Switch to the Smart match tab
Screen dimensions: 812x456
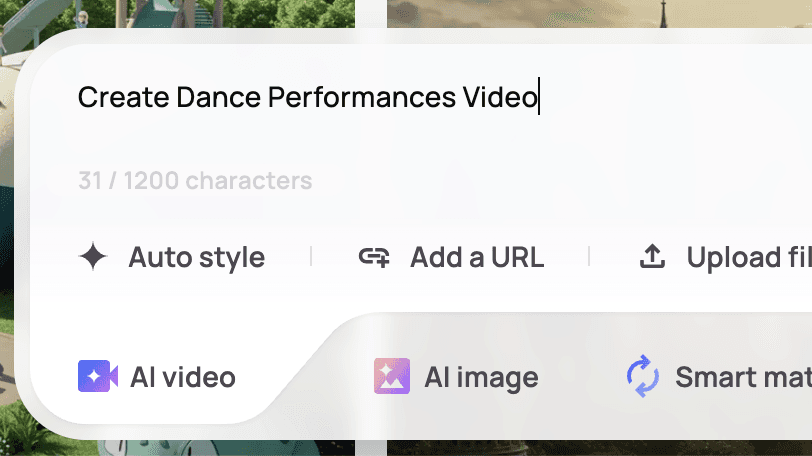[719, 377]
